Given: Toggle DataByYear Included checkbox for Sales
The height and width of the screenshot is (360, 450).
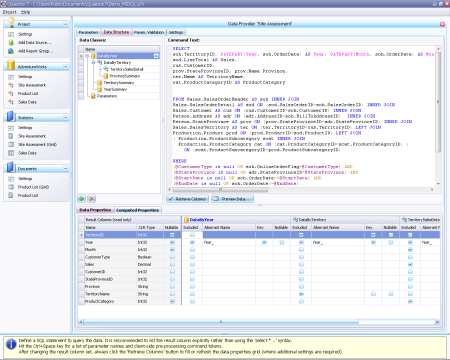Looking at the screenshot, I should 192,264.
